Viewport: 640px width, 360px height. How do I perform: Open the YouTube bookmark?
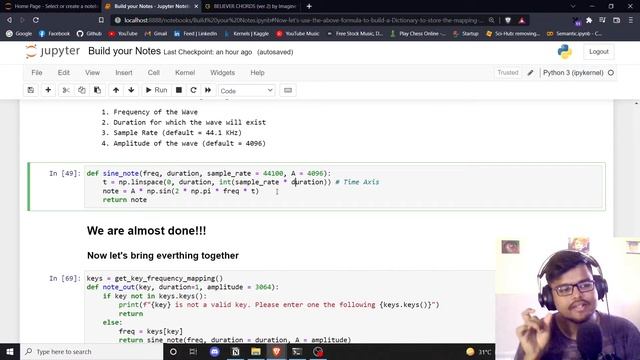pos(123,33)
